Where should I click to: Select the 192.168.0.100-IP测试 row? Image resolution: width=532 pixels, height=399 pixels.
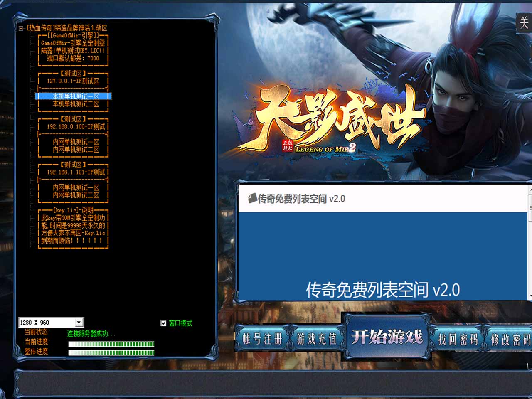pos(73,126)
